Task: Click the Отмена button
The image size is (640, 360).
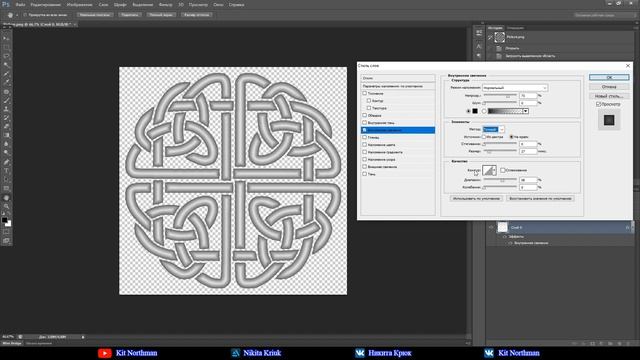Action: pyautogui.click(x=609, y=87)
